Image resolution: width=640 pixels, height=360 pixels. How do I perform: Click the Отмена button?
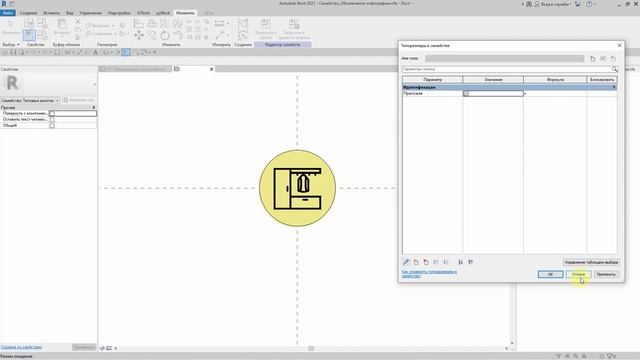click(579, 274)
